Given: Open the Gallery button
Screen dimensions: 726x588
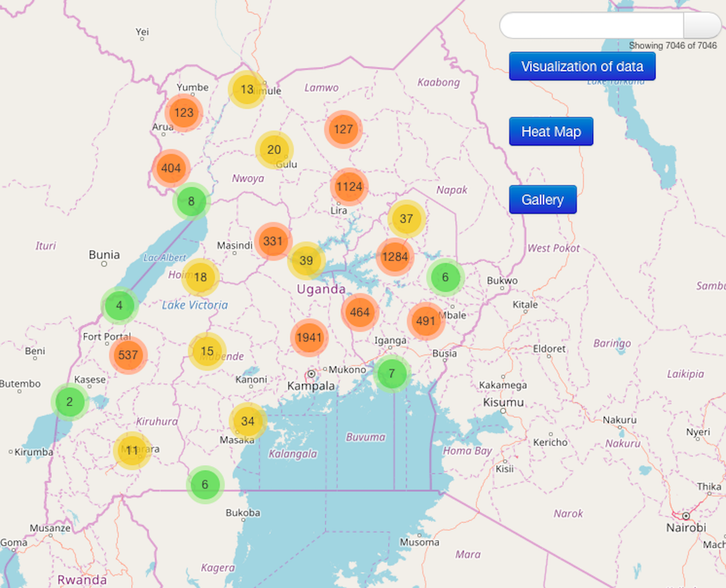Looking at the screenshot, I should 542,200.
